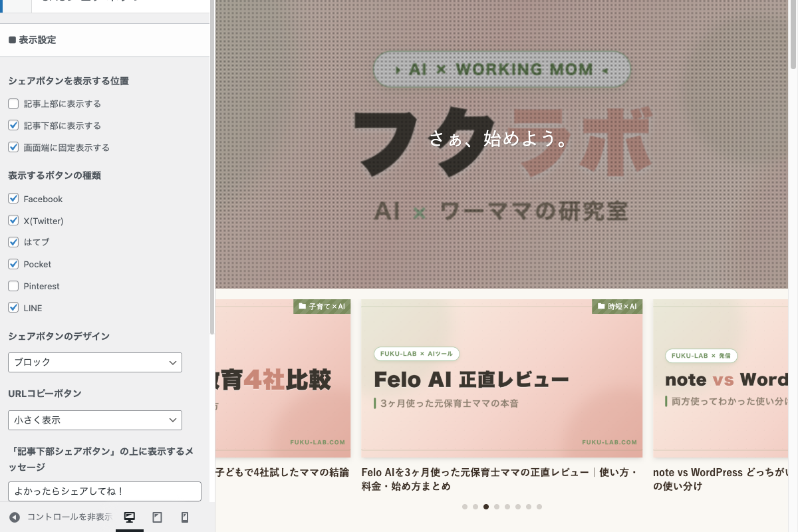The height and width of the screenshot is (532, 798).
Task: Select the seventh carousel pagination dot
Action: click(529, 507)
